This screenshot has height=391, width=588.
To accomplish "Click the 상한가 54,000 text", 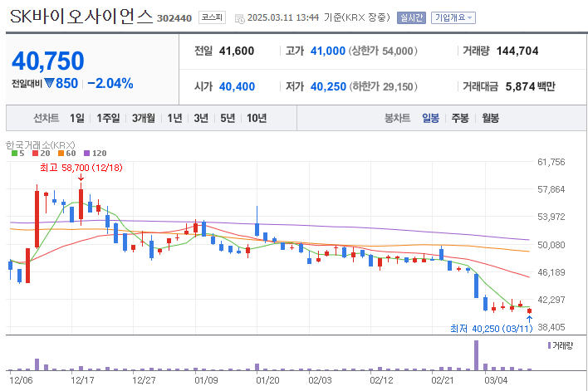I will pyautogui.click(x=383, y=51).
